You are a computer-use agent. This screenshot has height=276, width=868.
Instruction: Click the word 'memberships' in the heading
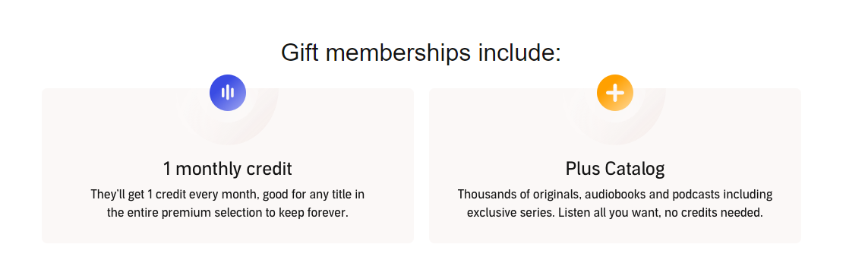pos(397,52)
